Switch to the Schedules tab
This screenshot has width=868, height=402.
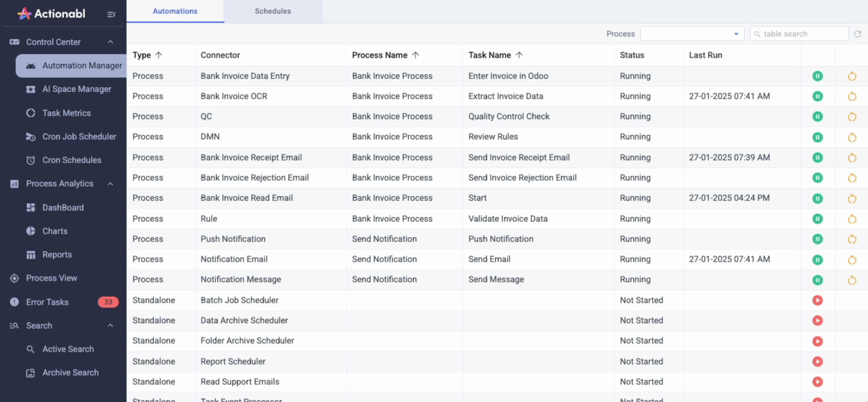point(273,11)
